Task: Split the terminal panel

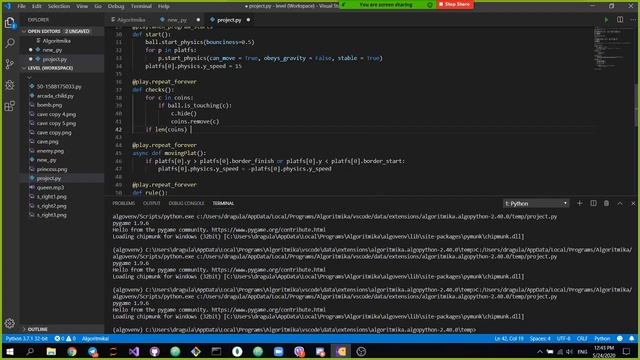Action: [x=593, y=203]
